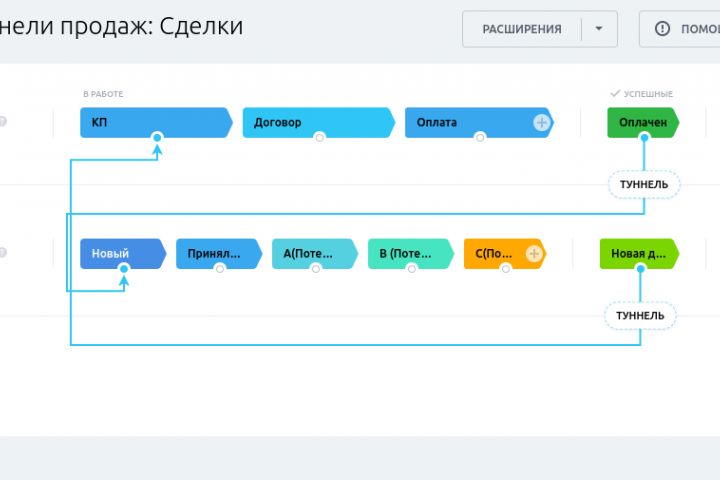Open the РАСШИРЕНИЯ dropdown arrow

(599, 29)
